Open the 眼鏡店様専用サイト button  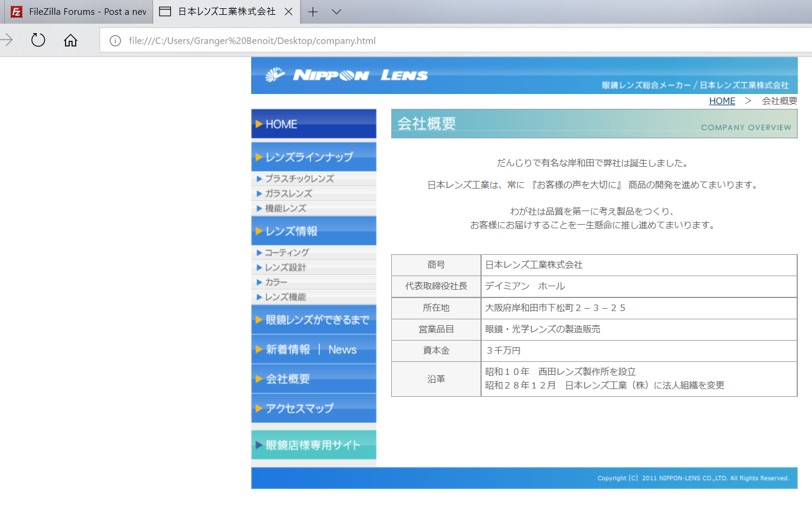coord(314,445)
